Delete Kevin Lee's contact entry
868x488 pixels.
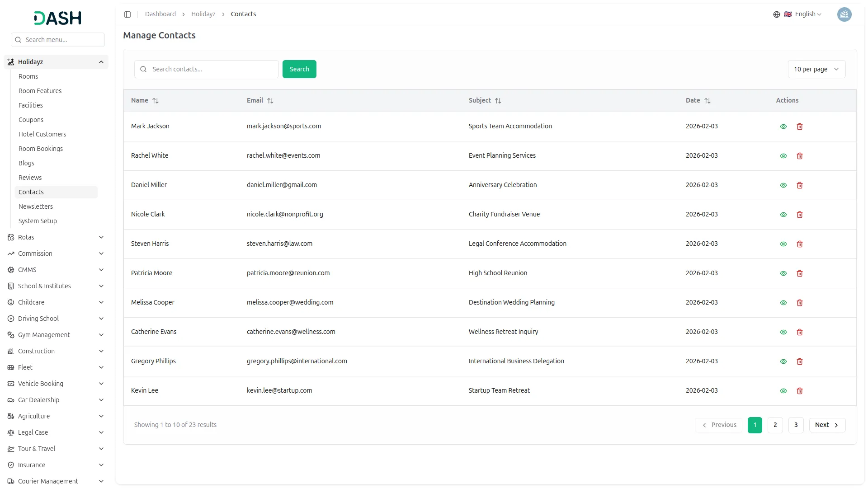[x=799, y=391]
